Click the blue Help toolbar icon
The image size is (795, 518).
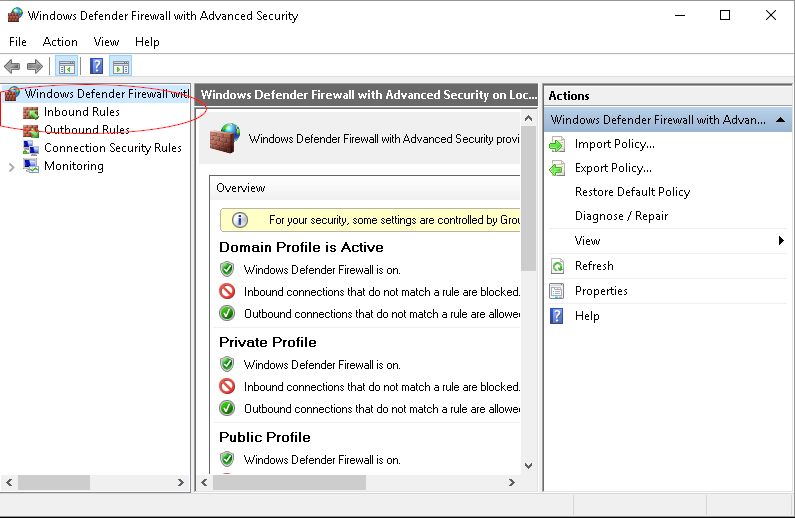coord(96,67)
